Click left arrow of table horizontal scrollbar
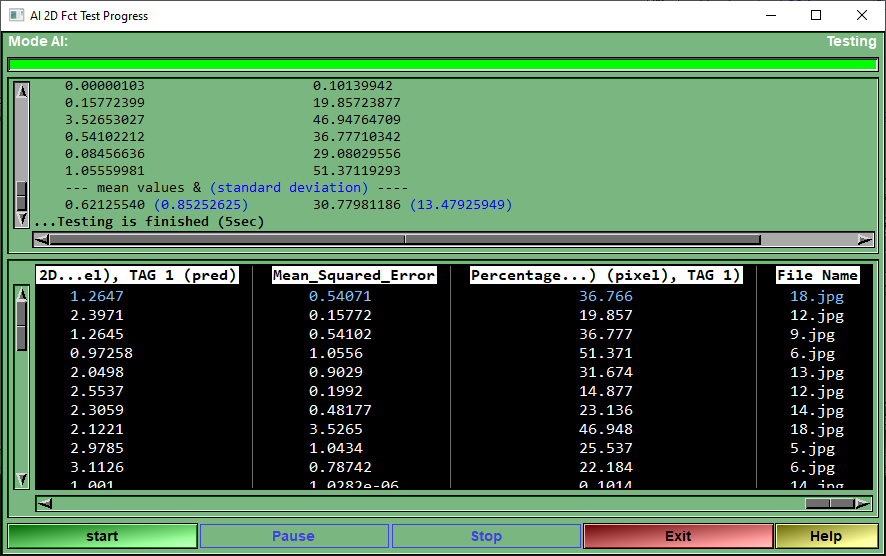 (45, 503)
